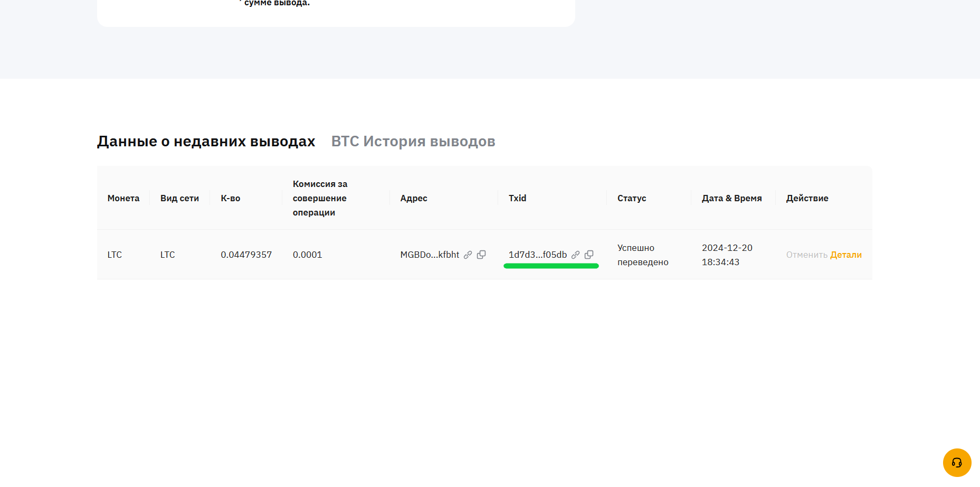The height and width of the screenshot is (487, 980).
Task: Click the 'Действие' column header
Action: tap(807, 198)
